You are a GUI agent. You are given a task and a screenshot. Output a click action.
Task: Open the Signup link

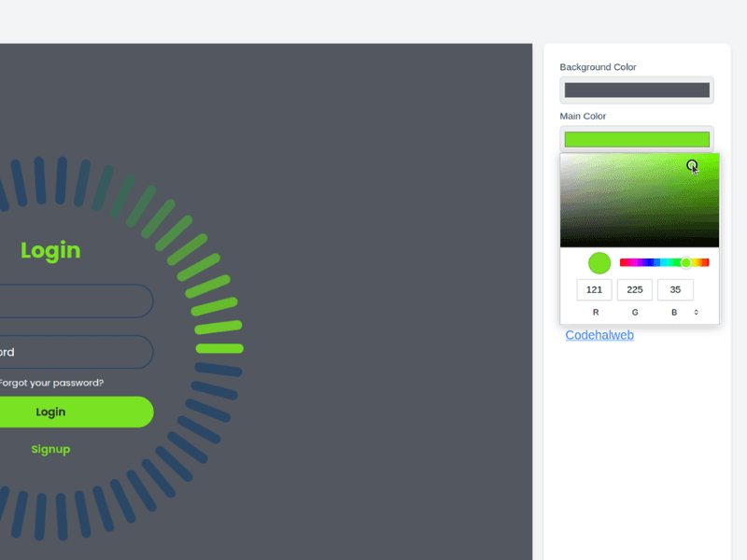(50, 449)
